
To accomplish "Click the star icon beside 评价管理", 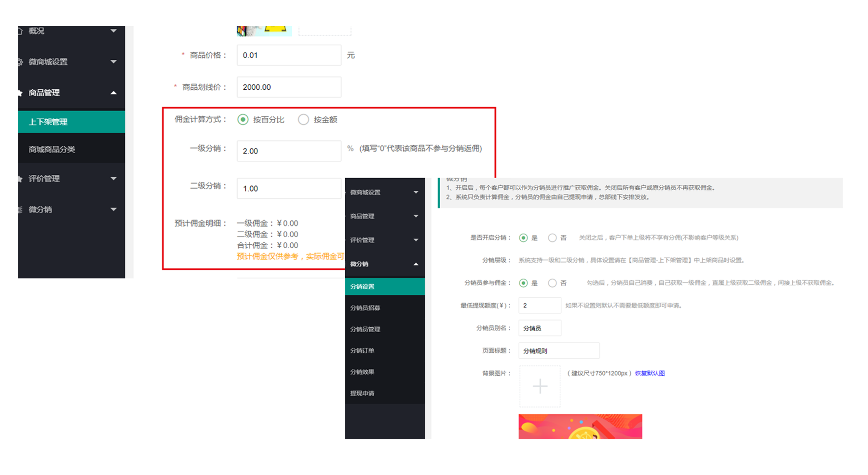I will point(20,179).
